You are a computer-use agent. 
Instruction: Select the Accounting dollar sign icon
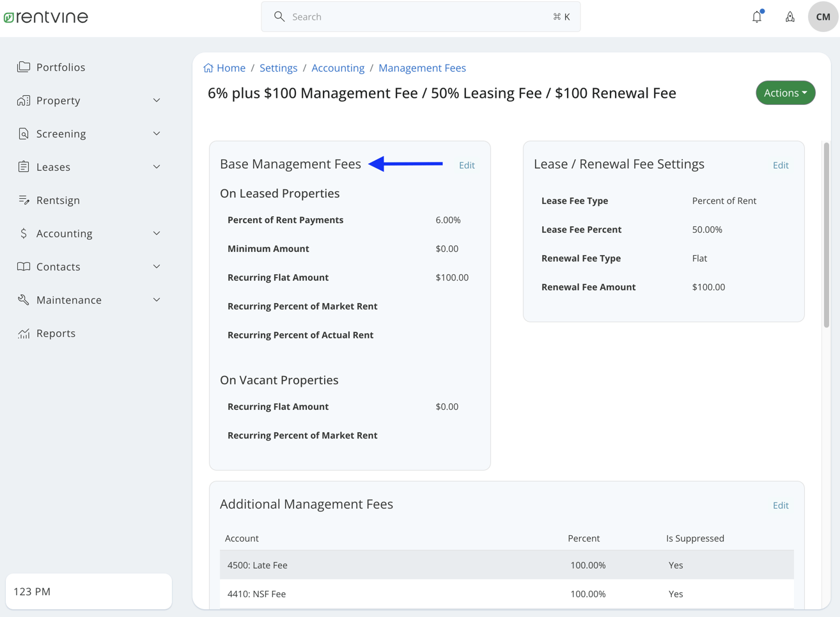(23, 233)
